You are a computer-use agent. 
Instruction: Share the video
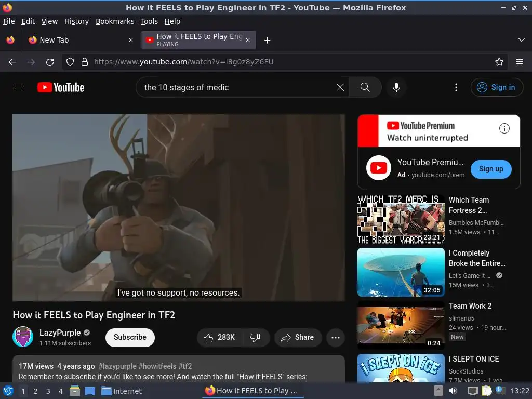298,337
